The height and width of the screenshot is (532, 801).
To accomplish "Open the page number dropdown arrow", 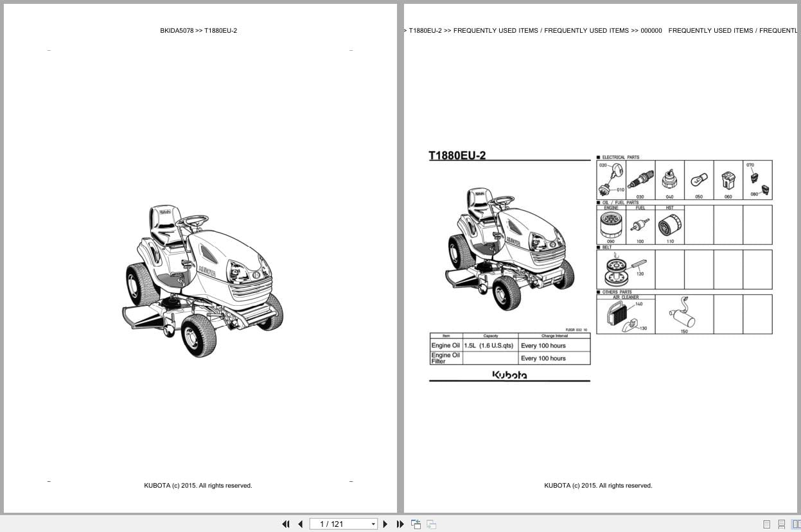I will 373,524.
